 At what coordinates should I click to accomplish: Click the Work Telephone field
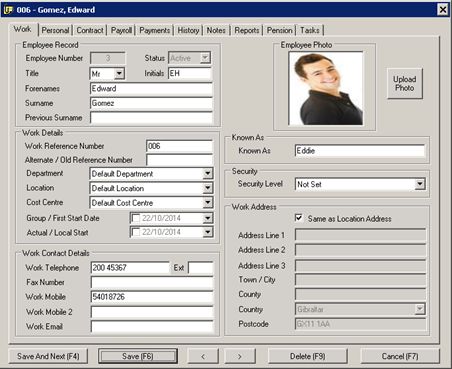[x=130, y=268]
